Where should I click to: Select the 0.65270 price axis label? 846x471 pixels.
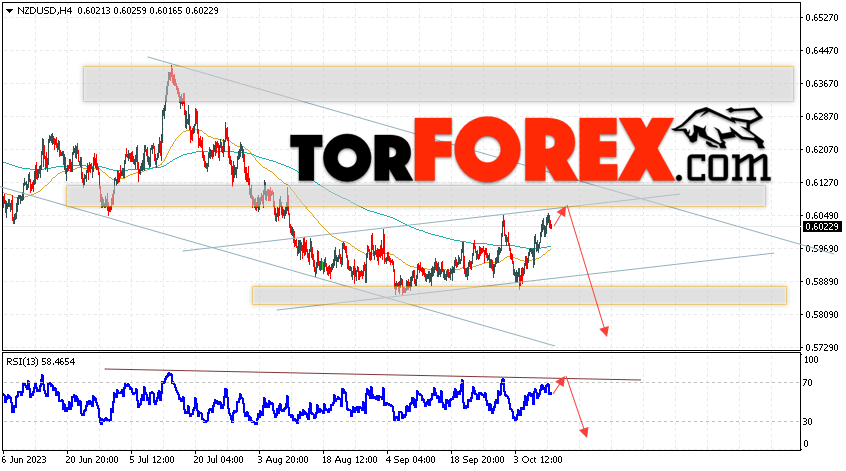pos(822,18)
